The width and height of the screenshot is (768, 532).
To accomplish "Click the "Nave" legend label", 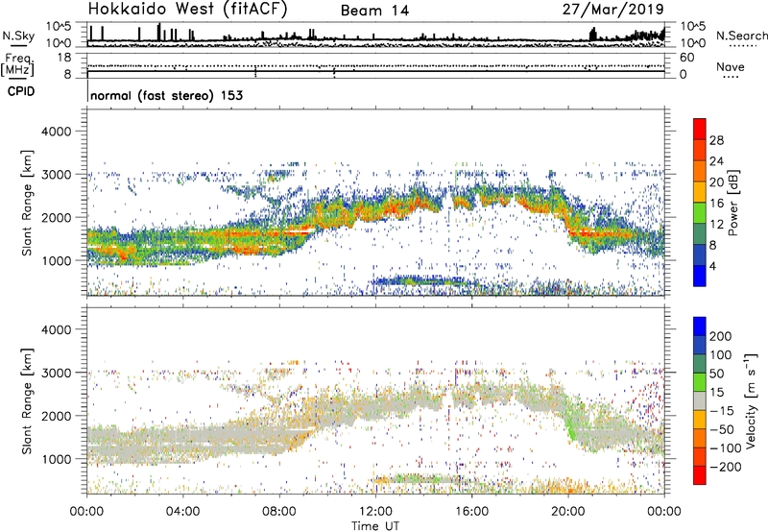I will pos(730,66).
